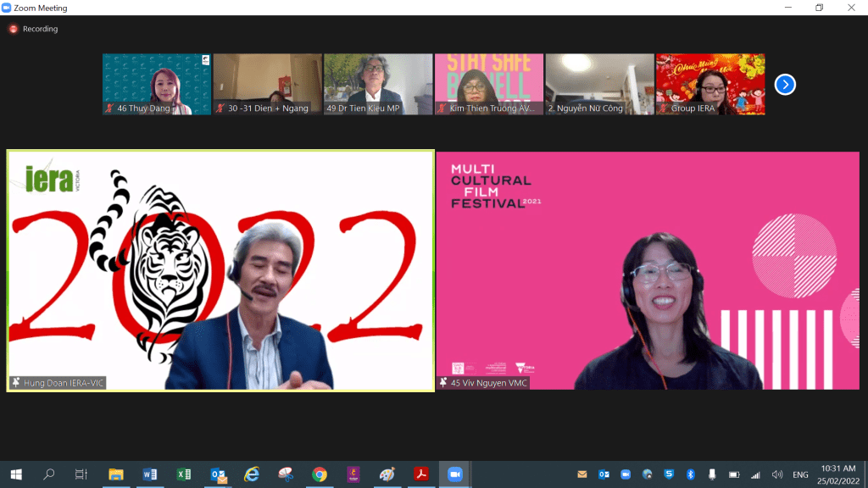Open Google Chrome from the taskbar

[x=320, y=474]
